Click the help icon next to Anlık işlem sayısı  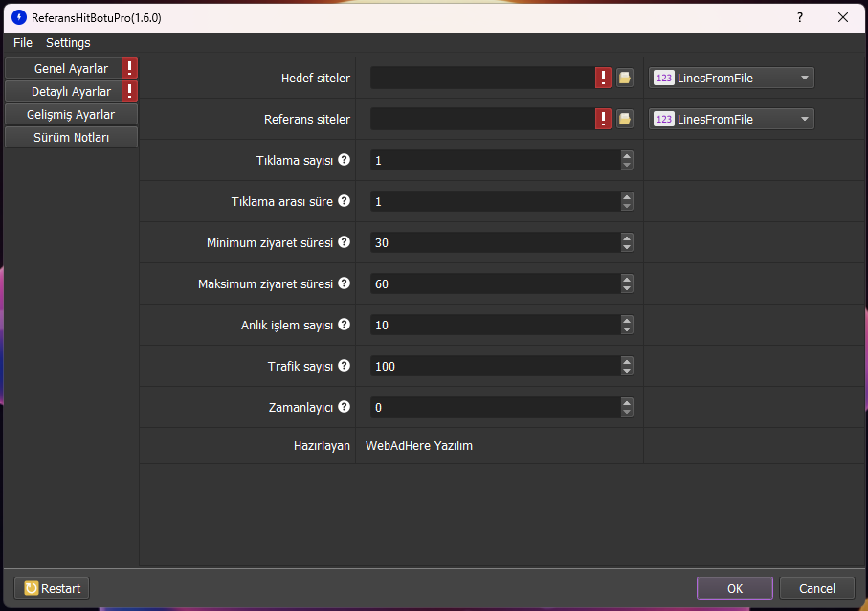point(345,325)
